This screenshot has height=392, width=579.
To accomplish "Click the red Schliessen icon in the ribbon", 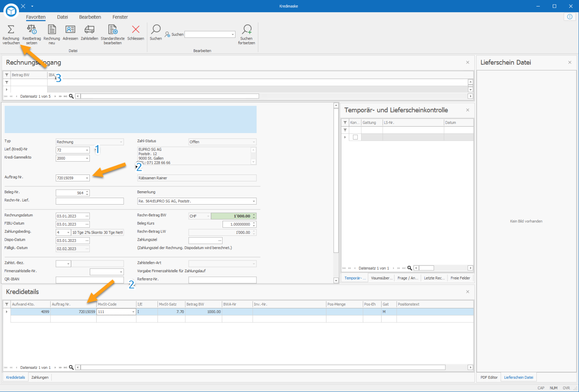I will (136, 29).
